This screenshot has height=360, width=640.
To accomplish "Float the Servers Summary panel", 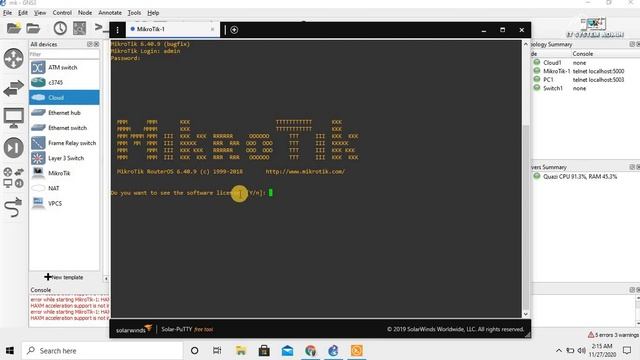I will point(632,167).
